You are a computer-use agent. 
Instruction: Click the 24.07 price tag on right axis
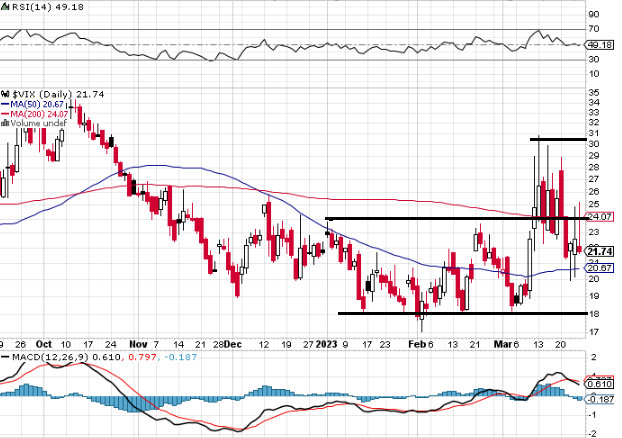600,217
